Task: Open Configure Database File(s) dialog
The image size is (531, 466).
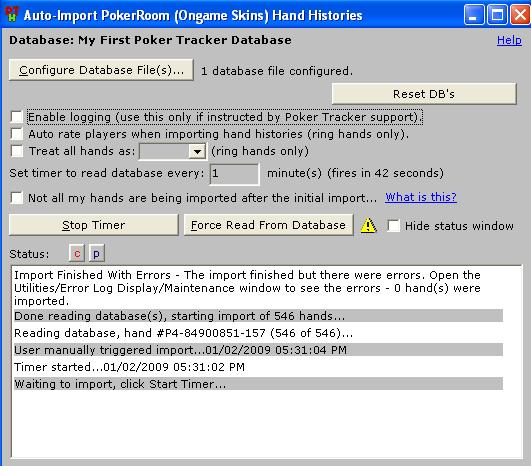Action: (x=101, y=70)
